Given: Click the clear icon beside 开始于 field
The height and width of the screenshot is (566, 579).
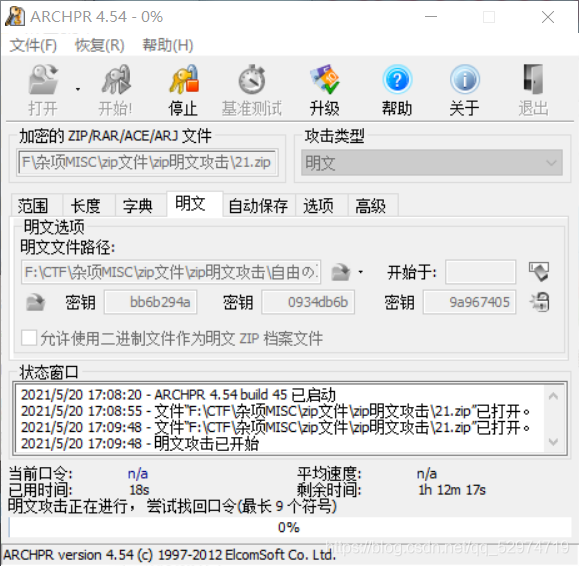Looking at the screenshot, I should click(x=539, y=272).
